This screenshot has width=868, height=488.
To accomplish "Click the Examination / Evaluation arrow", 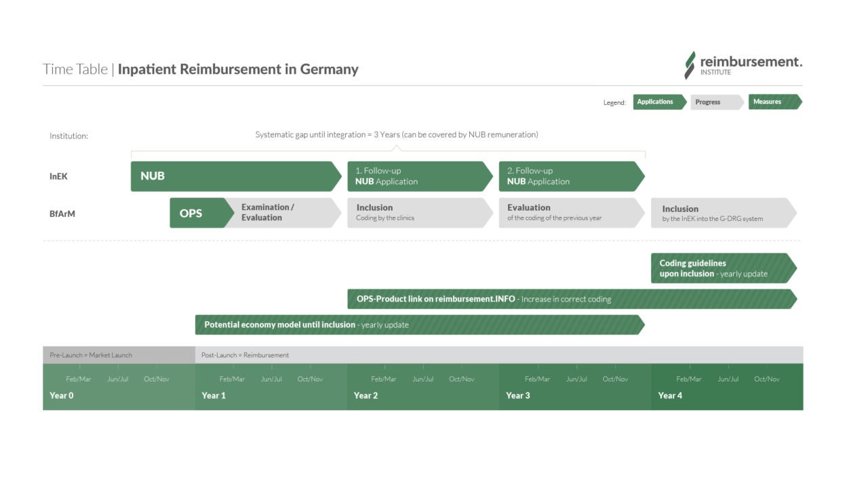I will click(x=283, y=213).
